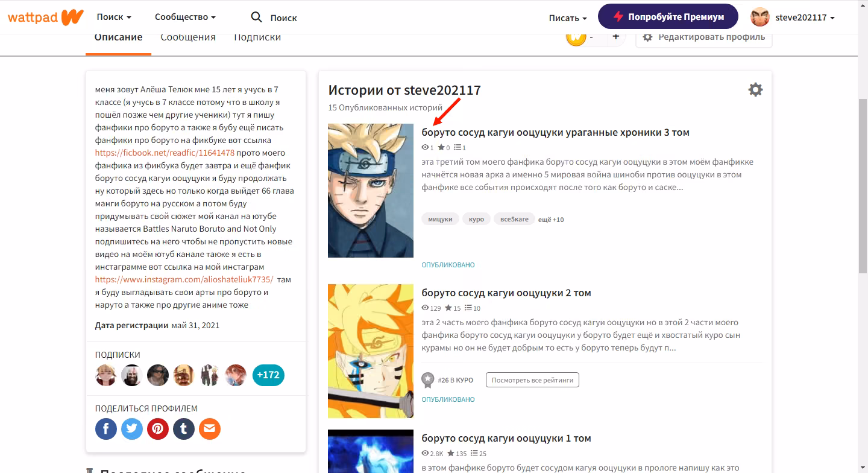Show all +172 following
Image resolution: width=868 pixels, height=473 pixels.
pos(268,375)
